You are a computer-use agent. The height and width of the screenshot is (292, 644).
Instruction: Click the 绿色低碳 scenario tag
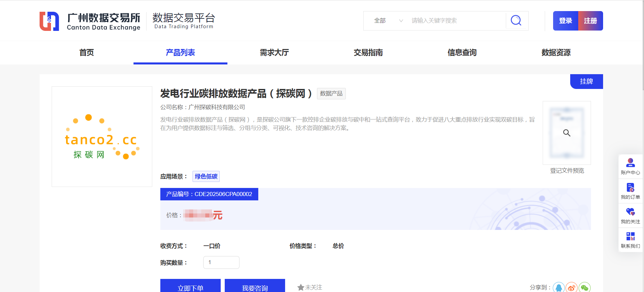tap(206, 177)
